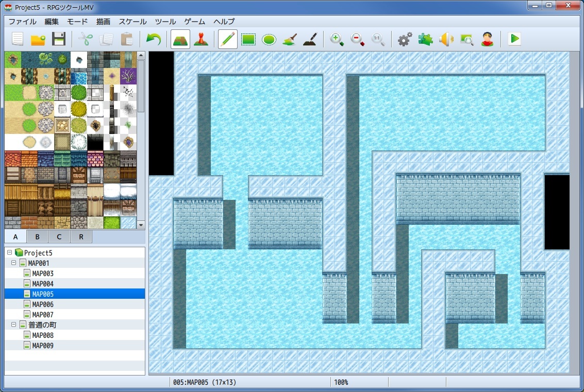
Task: Open the Plugin Manager puzzle icon
Action: (425, 39)
